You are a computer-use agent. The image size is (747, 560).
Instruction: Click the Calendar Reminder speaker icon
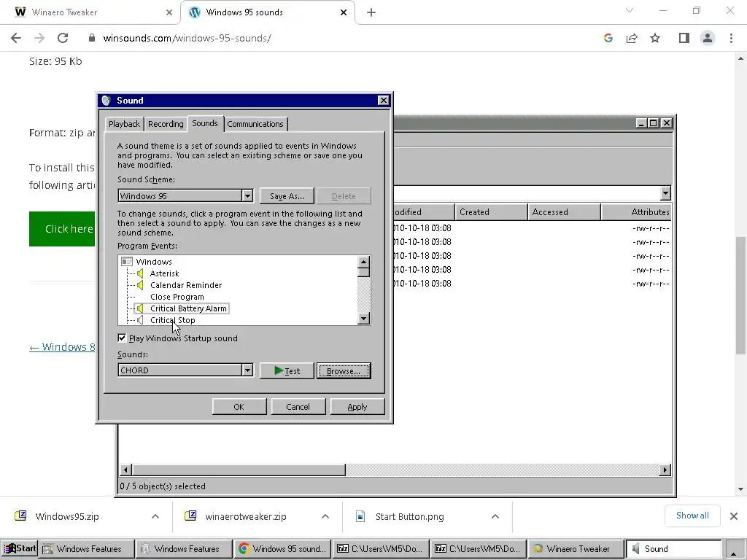click(x=140, y=285)
